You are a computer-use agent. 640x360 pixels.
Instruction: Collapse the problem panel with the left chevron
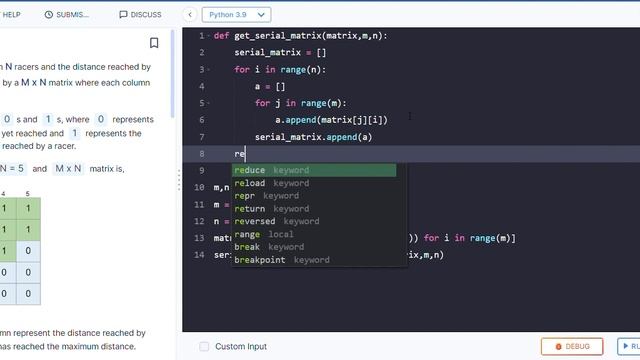[190, 15]
